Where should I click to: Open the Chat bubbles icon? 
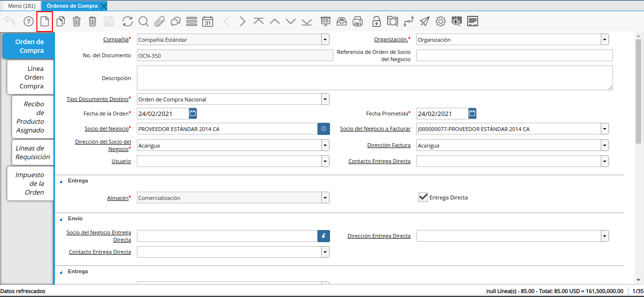[x=176, y=21]
